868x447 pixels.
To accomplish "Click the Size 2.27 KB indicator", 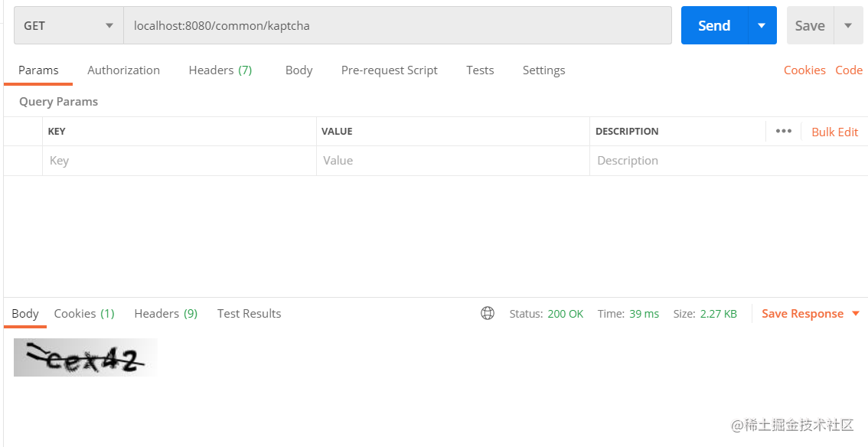I will pyautogui.click(x=705, y=313).
